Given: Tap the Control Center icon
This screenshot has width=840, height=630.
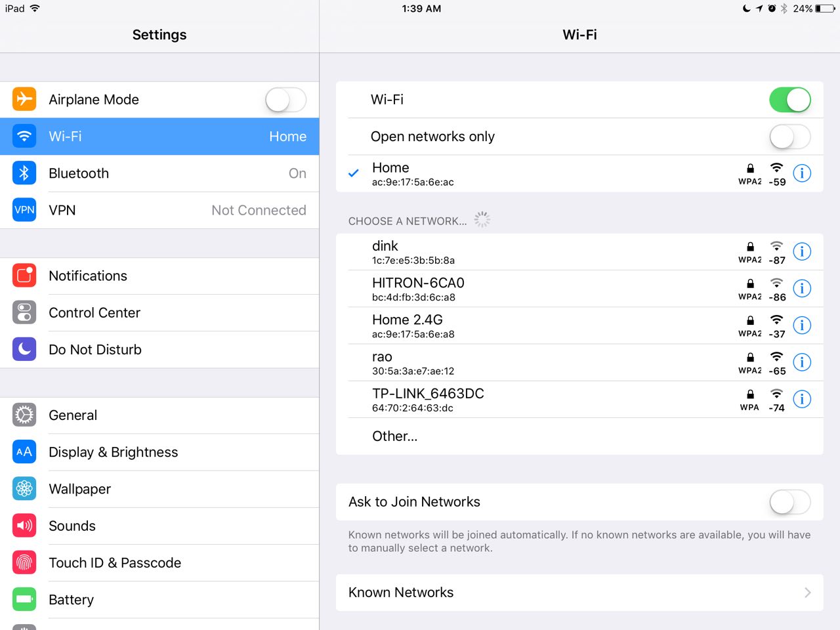Looking at the screenshot, I should click(24, 312).
